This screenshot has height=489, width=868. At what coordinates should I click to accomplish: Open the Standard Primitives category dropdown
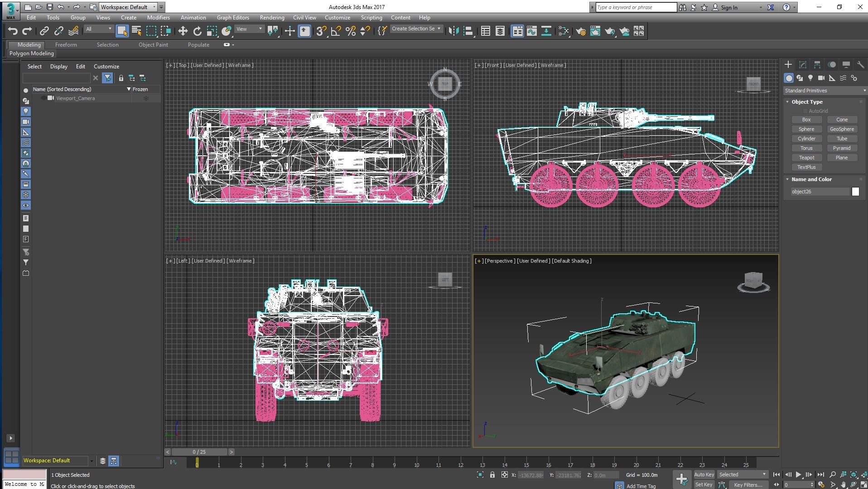pos(825,91)
